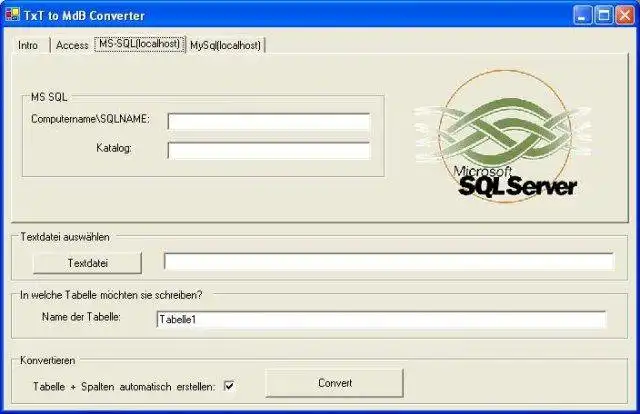Click the 'Konvertieren' group title
Screen dimensions: 640x414
click(48, 361)
